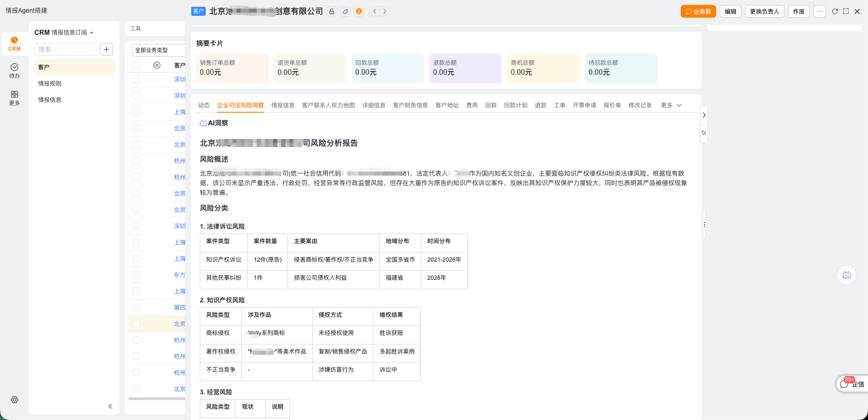Switch to the 情报信息 tab
Screen dimensions: 868x420
(283, 105)
